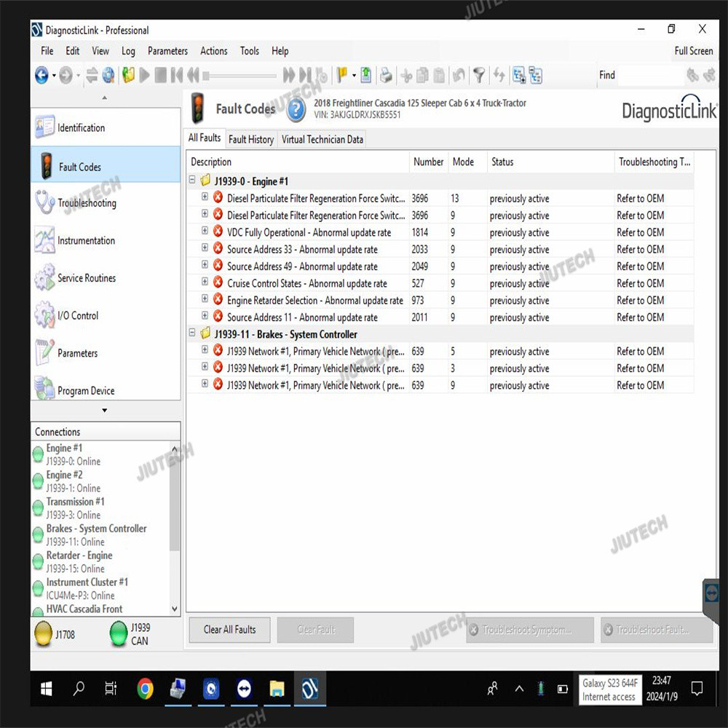The width and height of the screenshot is (728, 728).
Task: Click Full Screen in the menu bar
Action: pyautogui.click(x=693, y=51)
